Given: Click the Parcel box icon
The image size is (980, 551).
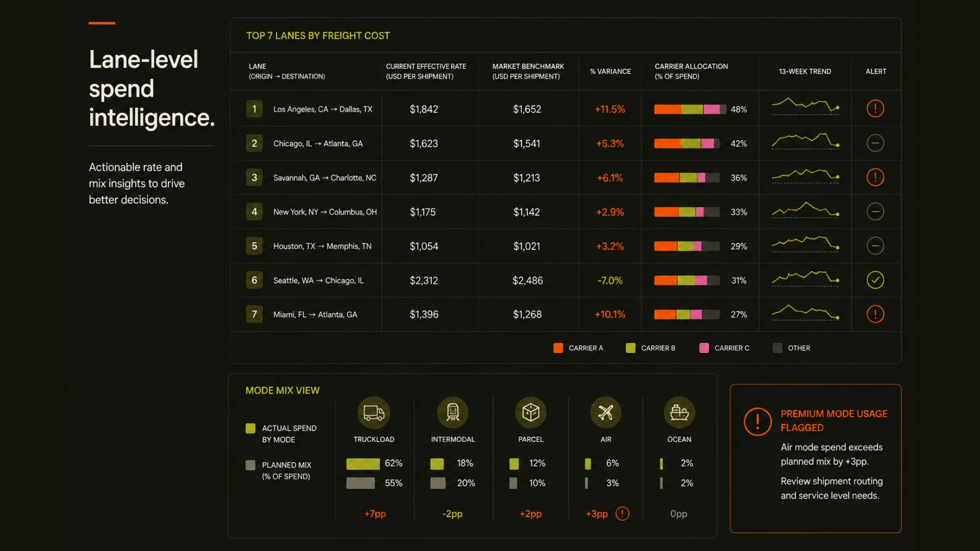Looking at the screenshot, I should click(x=531, y=412).
